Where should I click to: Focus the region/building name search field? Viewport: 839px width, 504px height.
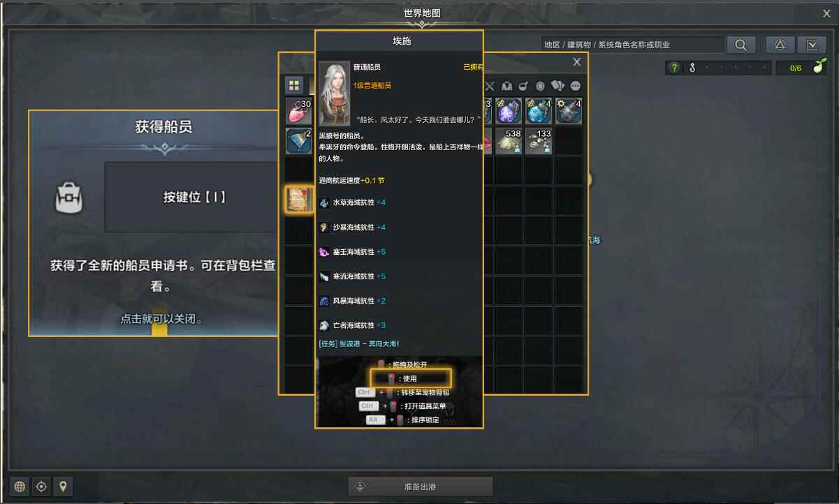[632, 45]
